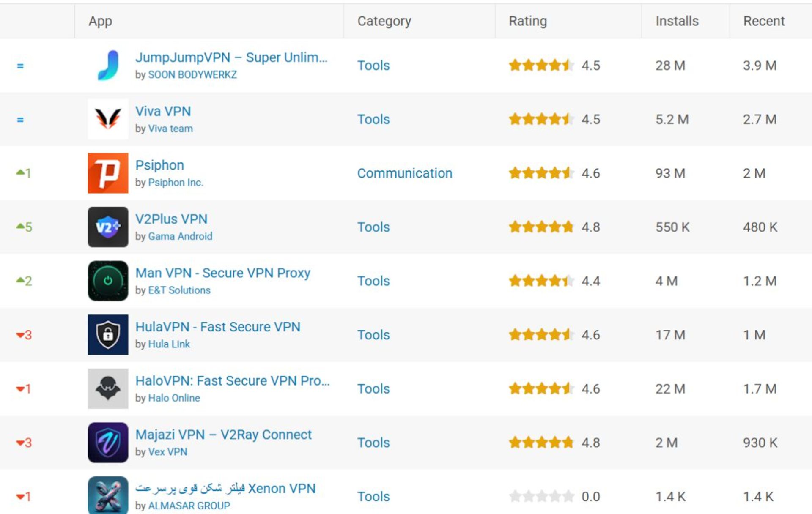Screen dimensions: 812x514
Task: Select the 480 K recent value
Action: 760,227
